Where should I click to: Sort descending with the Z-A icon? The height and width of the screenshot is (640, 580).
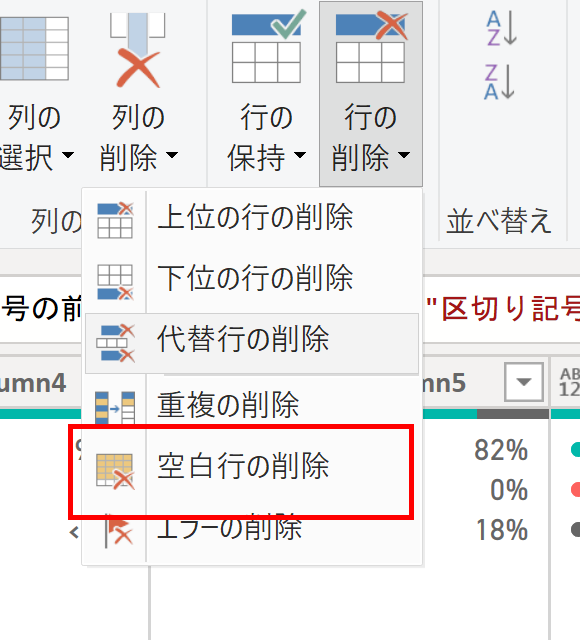click(x=500, y=82)
